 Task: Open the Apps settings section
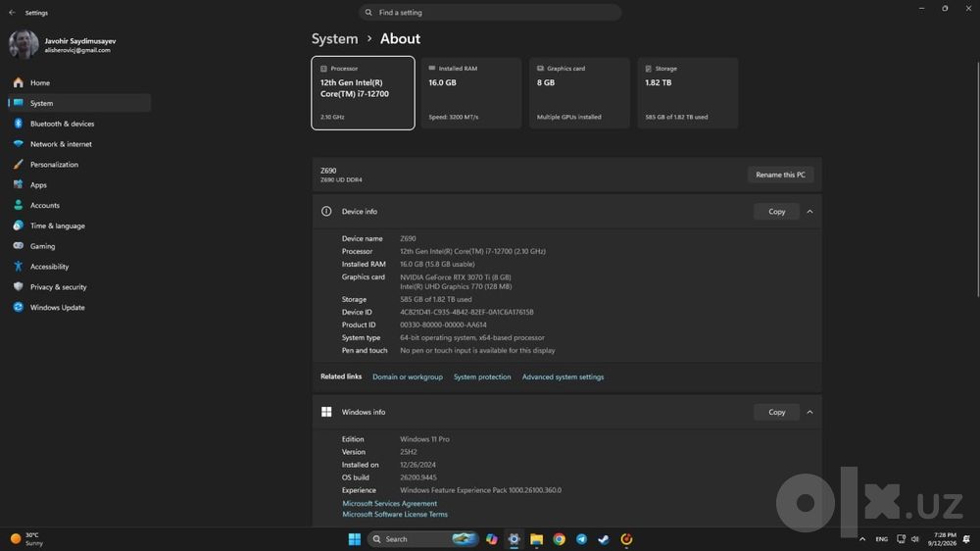tap(79, 185)
